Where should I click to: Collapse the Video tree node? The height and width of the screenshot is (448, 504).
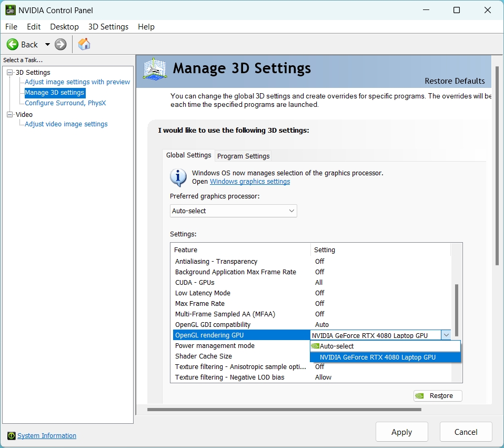click(10, 115)
